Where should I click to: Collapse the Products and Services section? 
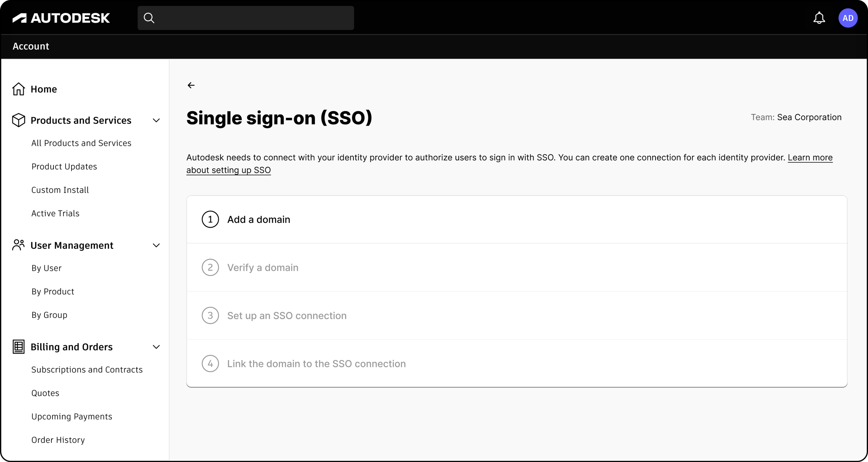tap(156, 120)
